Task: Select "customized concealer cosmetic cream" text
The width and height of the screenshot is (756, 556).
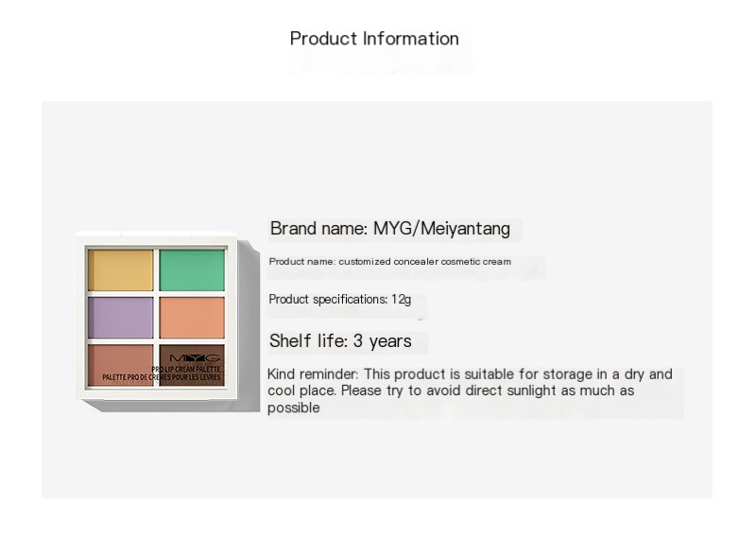Action: click(424, 262)
